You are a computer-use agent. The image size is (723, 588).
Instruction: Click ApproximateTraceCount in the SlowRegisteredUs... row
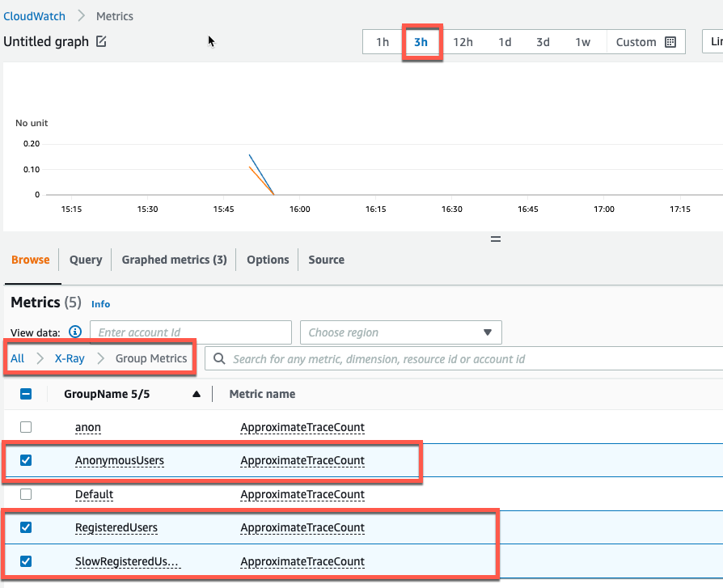(x=302, y=561)
